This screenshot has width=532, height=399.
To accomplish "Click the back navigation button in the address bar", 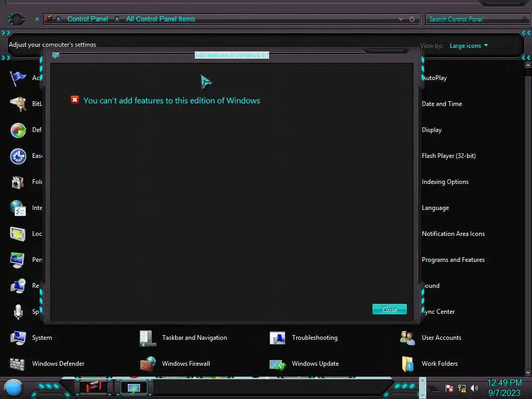I will click(16, 19).
